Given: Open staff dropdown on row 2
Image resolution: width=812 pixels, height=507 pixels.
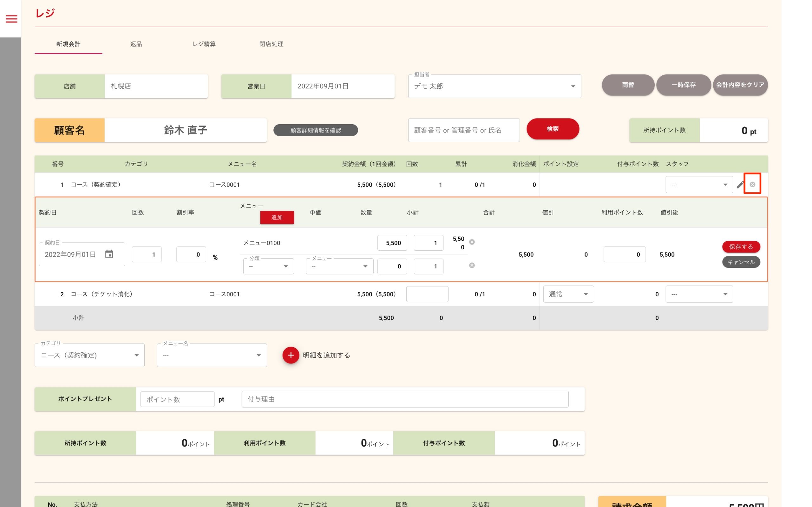Looking at the screenshot, I should (699, 294).
